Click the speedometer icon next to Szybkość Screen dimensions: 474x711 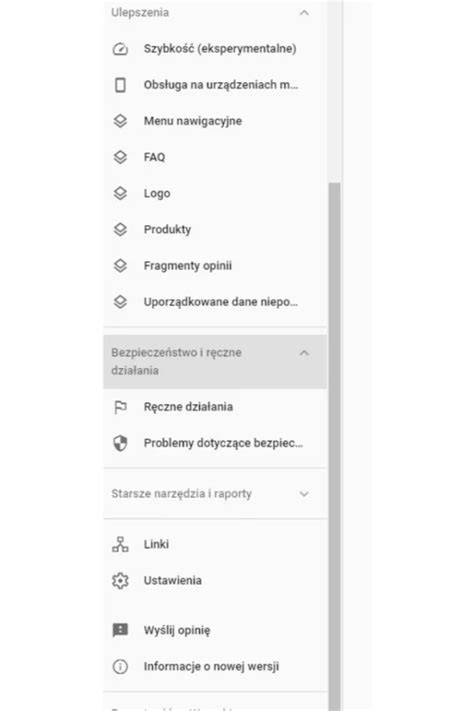pos(120,49)
